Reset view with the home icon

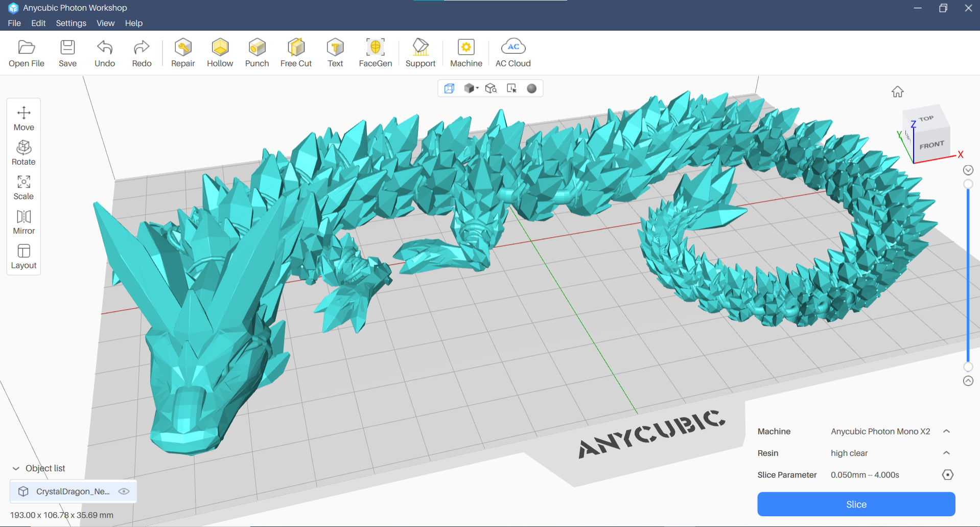point(898,92)
